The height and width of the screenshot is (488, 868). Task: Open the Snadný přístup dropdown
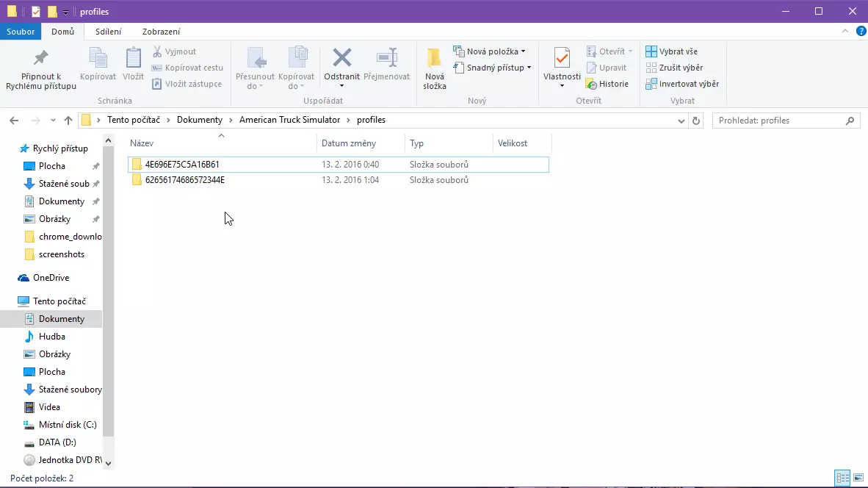pos(493,68)
